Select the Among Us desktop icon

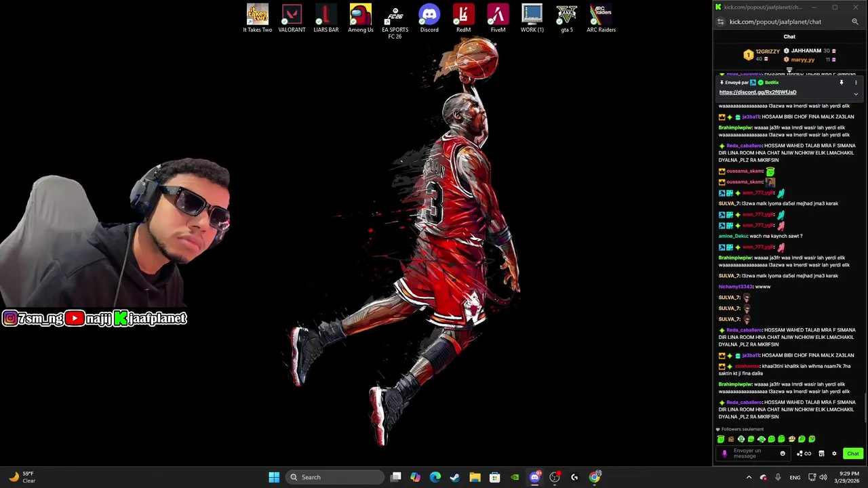[x=361, y=18]
